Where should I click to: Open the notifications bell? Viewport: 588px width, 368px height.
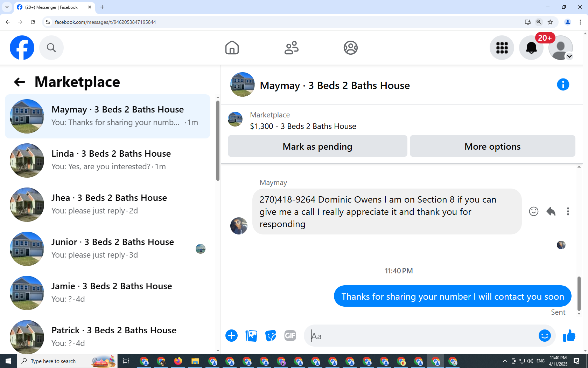tap(531, 48)
